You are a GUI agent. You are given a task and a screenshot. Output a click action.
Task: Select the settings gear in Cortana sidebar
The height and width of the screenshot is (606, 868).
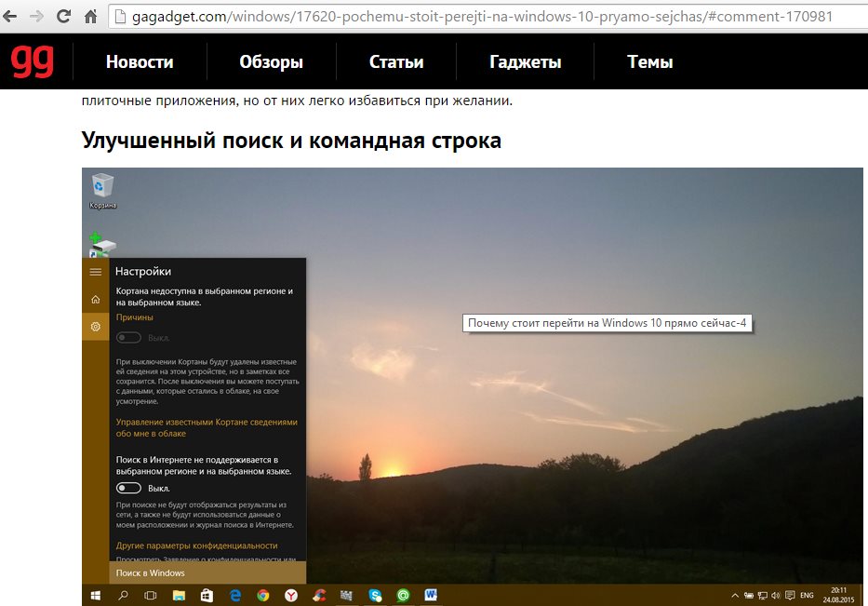point(95,327)
